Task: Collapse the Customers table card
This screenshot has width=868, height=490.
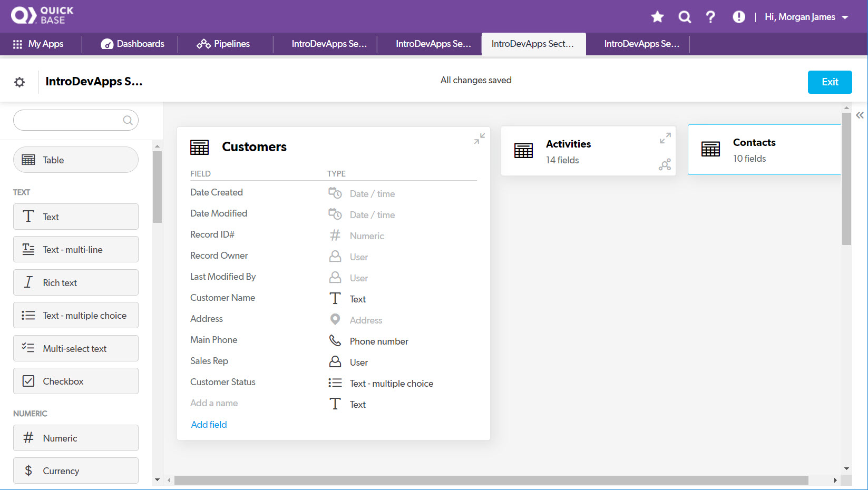Action: [479, 138]
